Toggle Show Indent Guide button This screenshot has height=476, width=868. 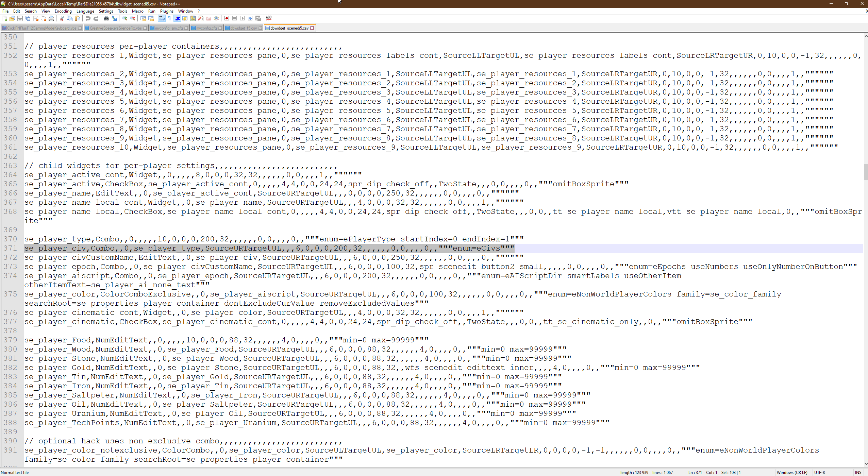(177, 18)
